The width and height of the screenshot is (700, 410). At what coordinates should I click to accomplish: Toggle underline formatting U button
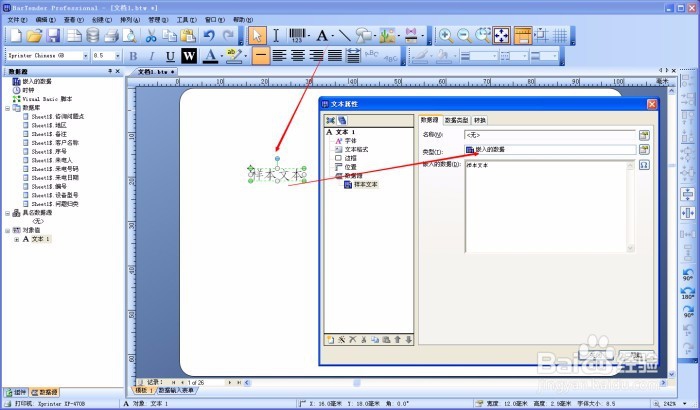[170, 56]
